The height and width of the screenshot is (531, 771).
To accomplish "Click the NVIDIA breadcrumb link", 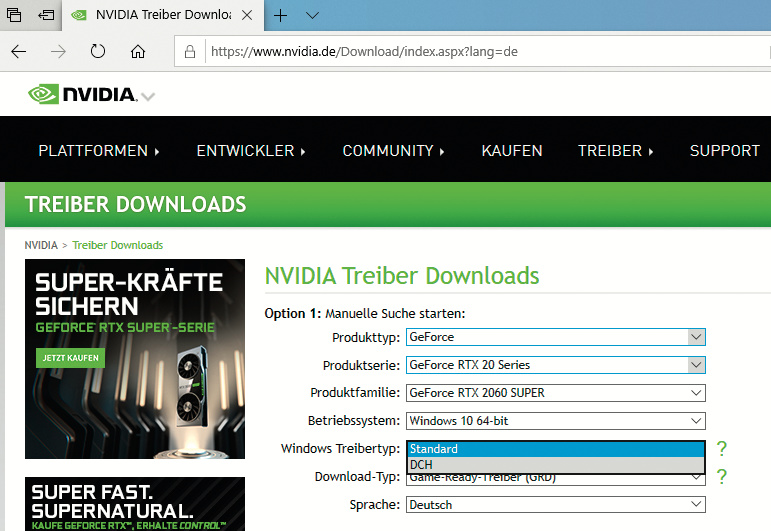I will [41, 245].
